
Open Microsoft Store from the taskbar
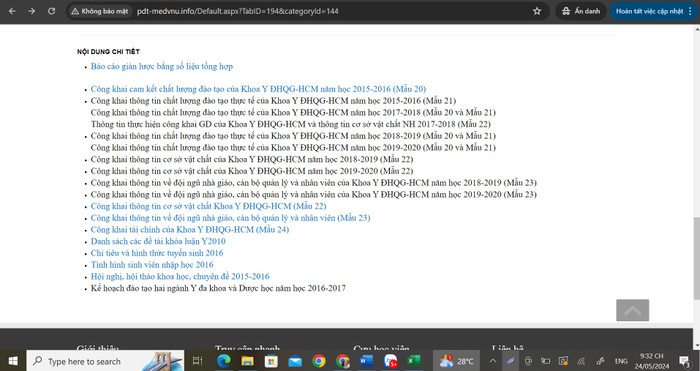coord(271,361)
